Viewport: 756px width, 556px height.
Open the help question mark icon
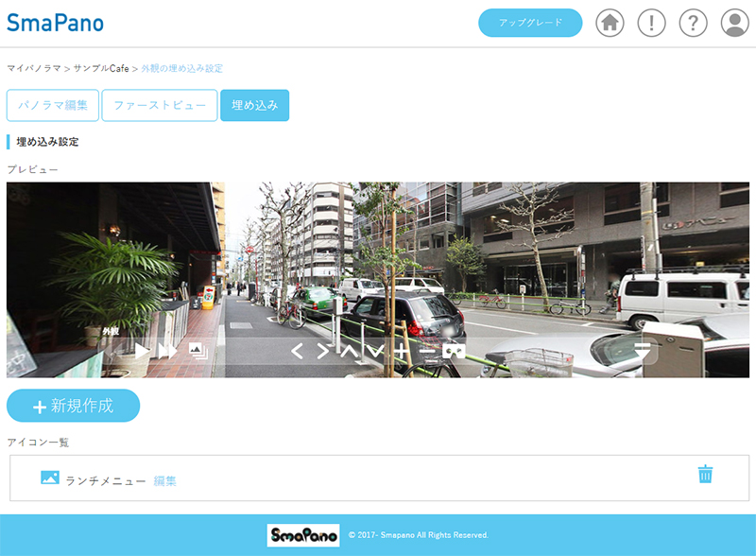pos(693,23)
